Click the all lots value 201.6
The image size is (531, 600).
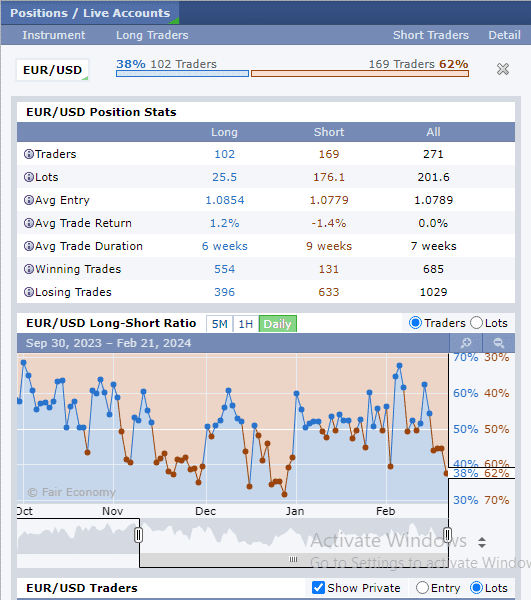click(433, 177)
